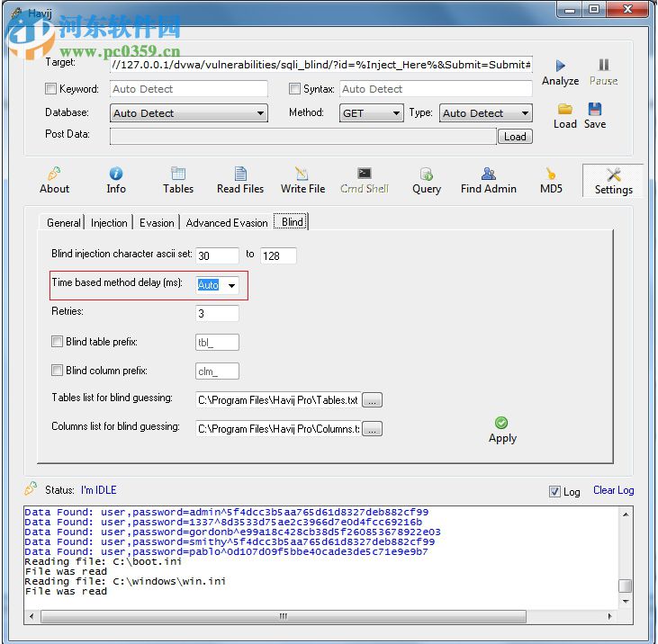Click the ascii set start field 30
The image size is (658, 644).
(217, 255)
